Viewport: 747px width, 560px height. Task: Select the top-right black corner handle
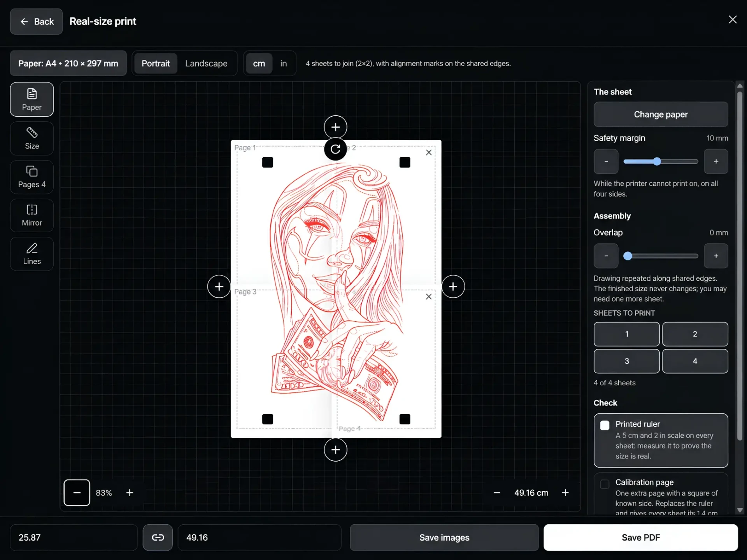(x=405, y=162)
